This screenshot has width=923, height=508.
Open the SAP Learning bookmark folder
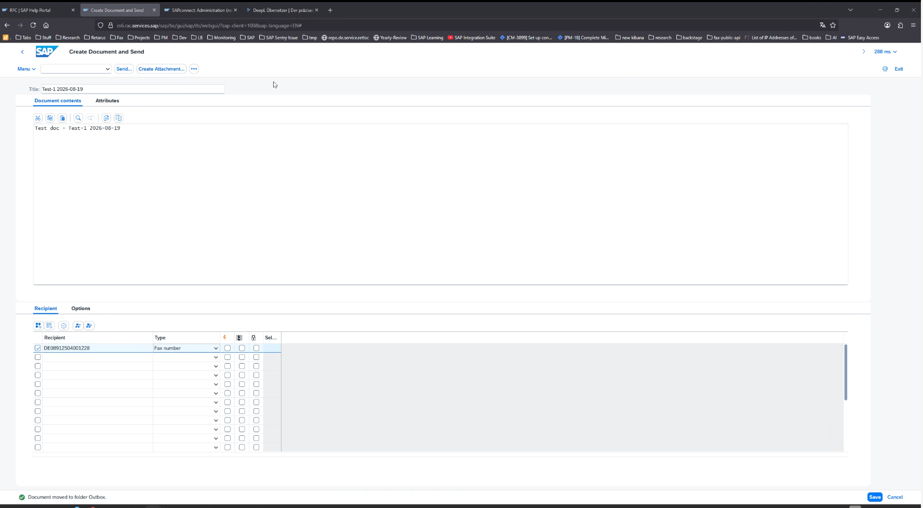click(427, 38)
